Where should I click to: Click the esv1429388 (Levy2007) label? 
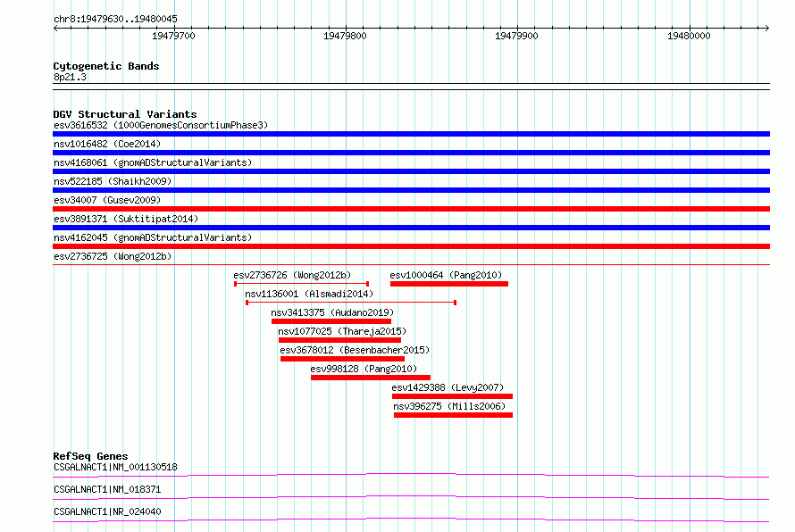[448, 387]
